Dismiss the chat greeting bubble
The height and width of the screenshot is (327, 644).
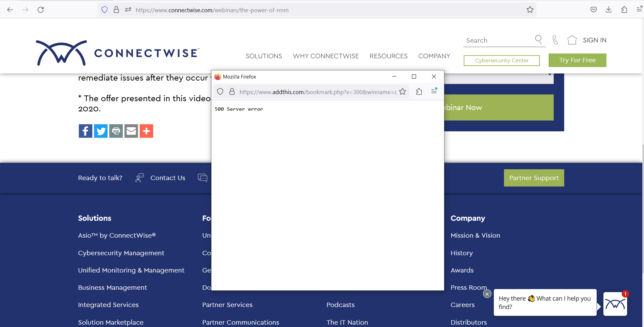pos(487,294)
